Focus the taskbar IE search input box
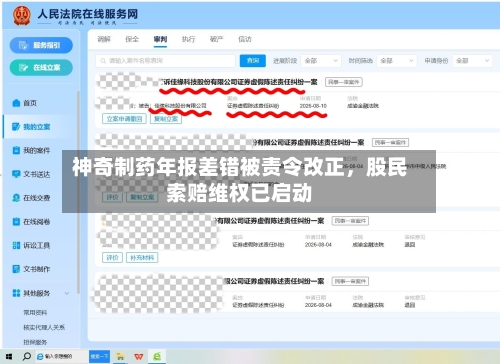The height and width of the screenshot is (364, 500). click(x=62, y=357)
